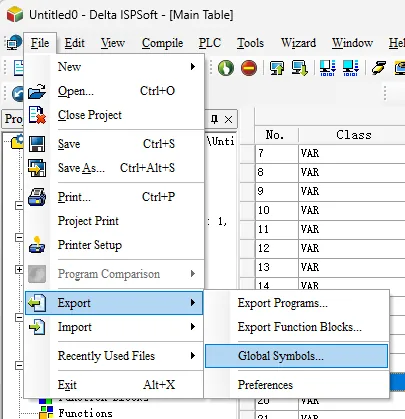The height and width of the screenshot is (419, 405).
Task: Click VAR cell in row 7
Action: (x=352, y=153)
